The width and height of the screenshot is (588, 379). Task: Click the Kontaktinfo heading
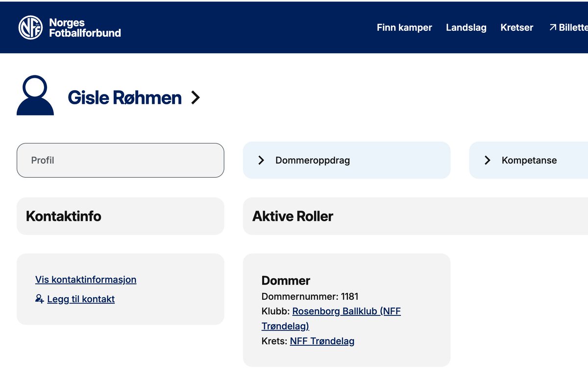click(64, 216)
